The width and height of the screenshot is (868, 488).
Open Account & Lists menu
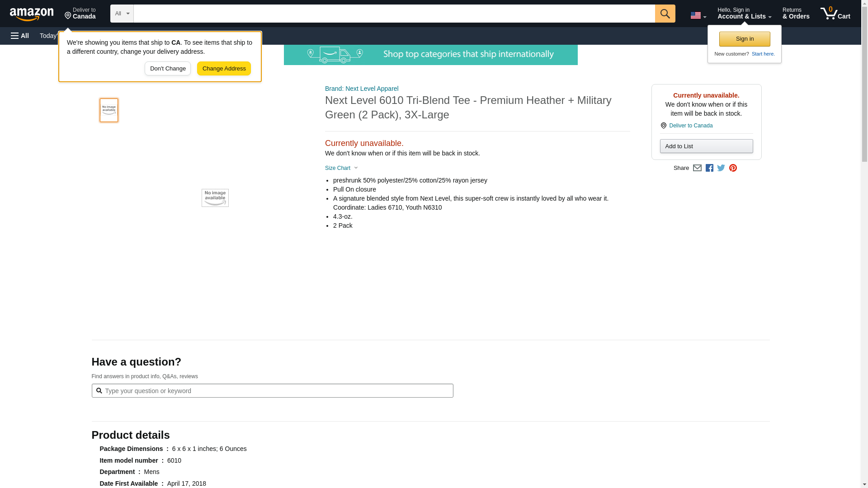click(744, 14)
